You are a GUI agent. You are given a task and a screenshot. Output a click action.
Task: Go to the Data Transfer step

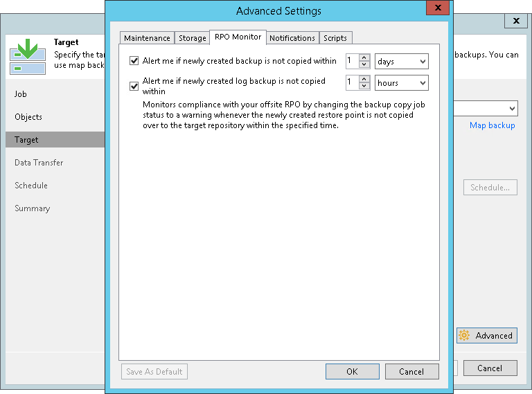[39, 163]
